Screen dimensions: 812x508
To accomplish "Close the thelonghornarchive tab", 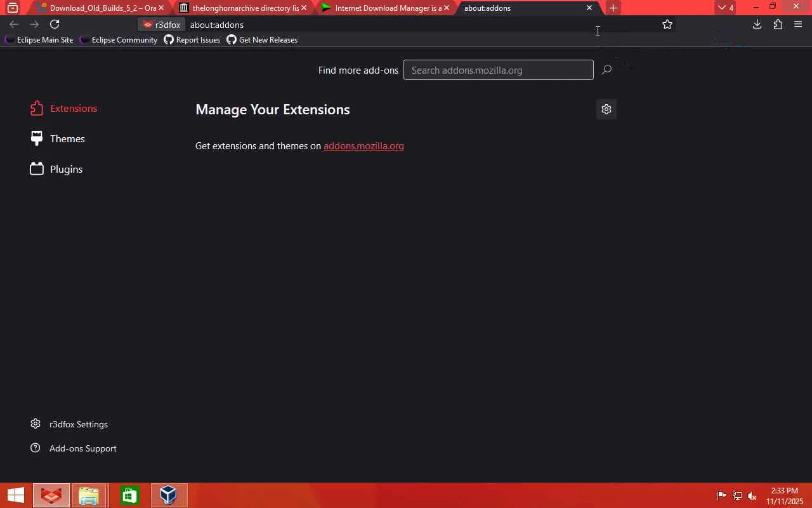I will 304,8.
